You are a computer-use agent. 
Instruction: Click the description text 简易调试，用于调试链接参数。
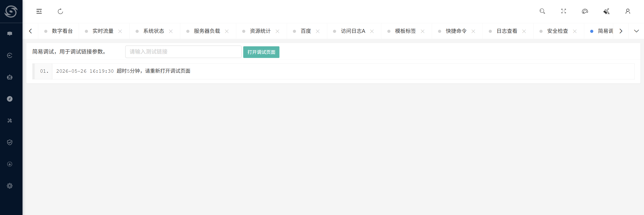point(70,52)
